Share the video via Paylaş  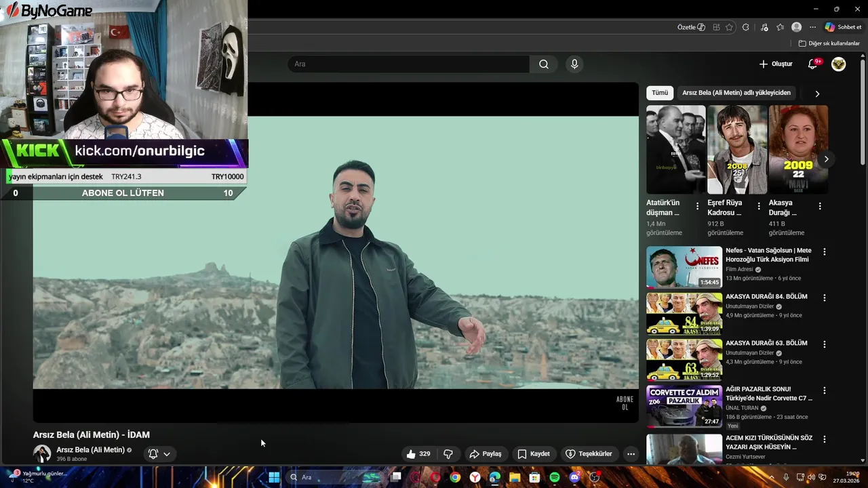486,454
